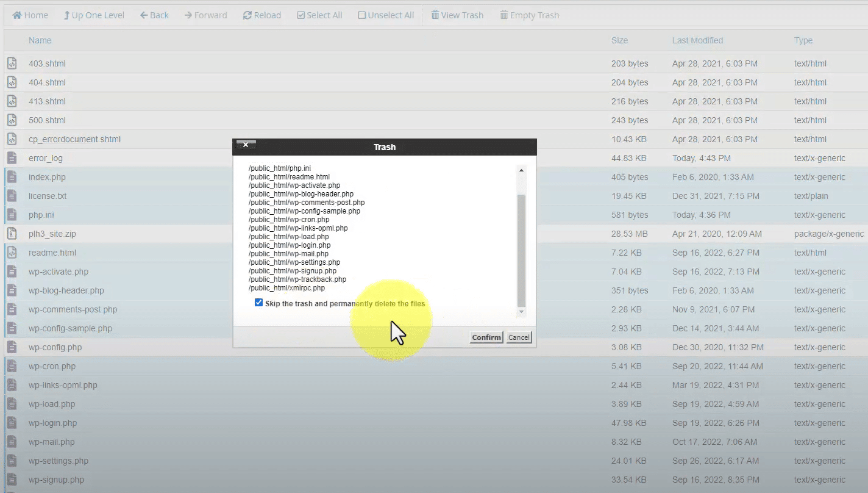Sort by Last Modified column header
The width and height of the screenshot is (868, 493).
pyautogui.click(x=697, y=40)
